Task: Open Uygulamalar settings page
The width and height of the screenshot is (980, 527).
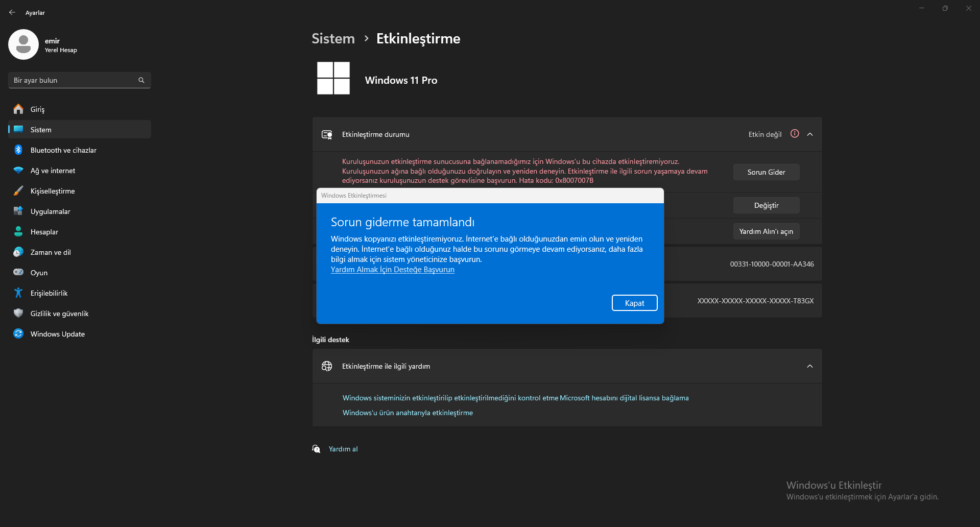Action: (80, 211)
